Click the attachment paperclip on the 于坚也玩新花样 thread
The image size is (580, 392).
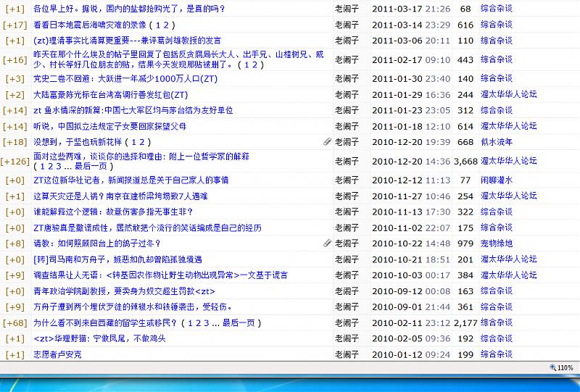[x=327, y=143]
